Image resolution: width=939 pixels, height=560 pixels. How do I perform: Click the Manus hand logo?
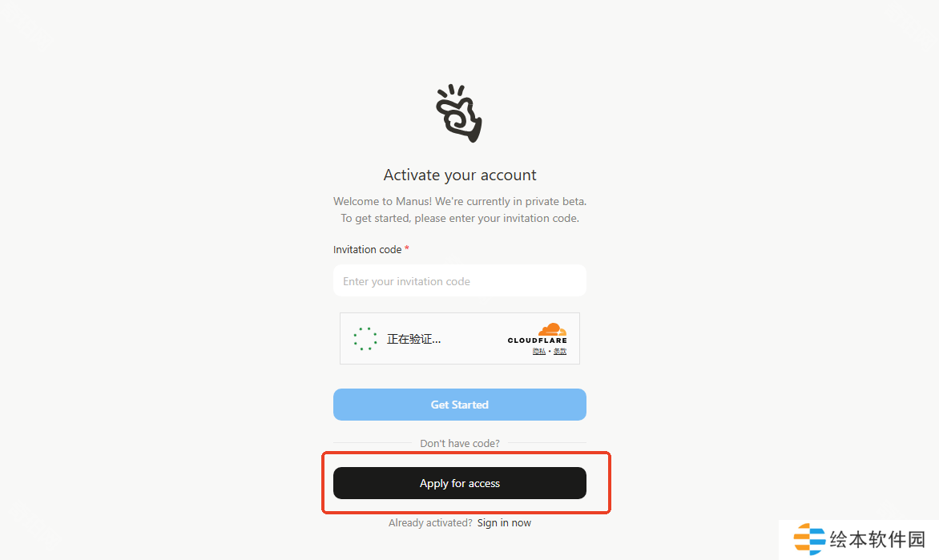coord(459,113)
